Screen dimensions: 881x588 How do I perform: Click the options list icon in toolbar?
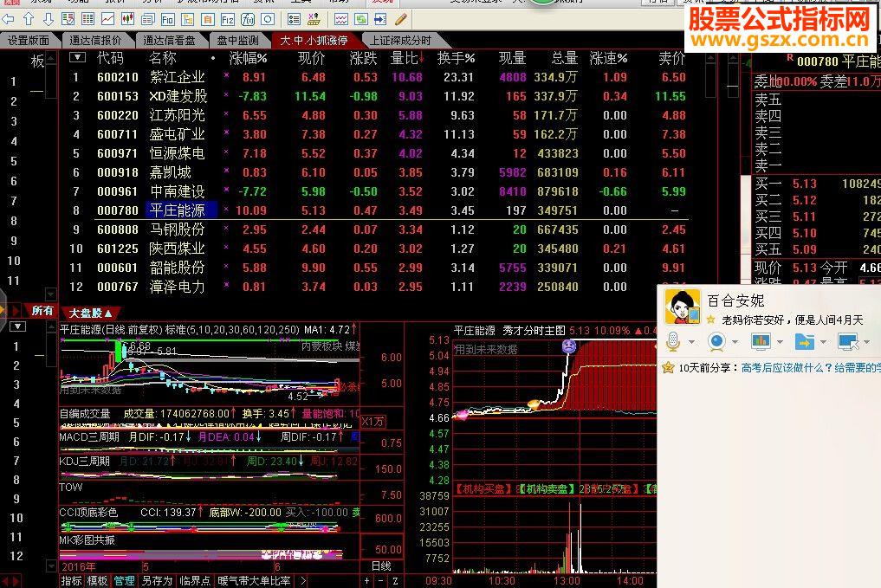click(x=294, y=20)
